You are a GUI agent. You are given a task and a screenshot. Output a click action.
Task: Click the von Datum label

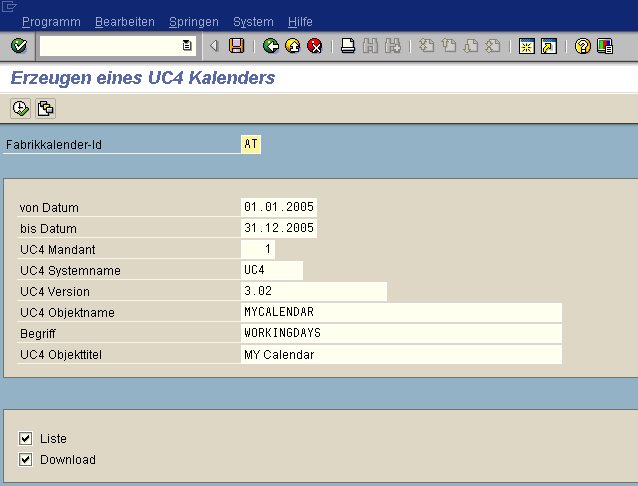click(49, 208)
